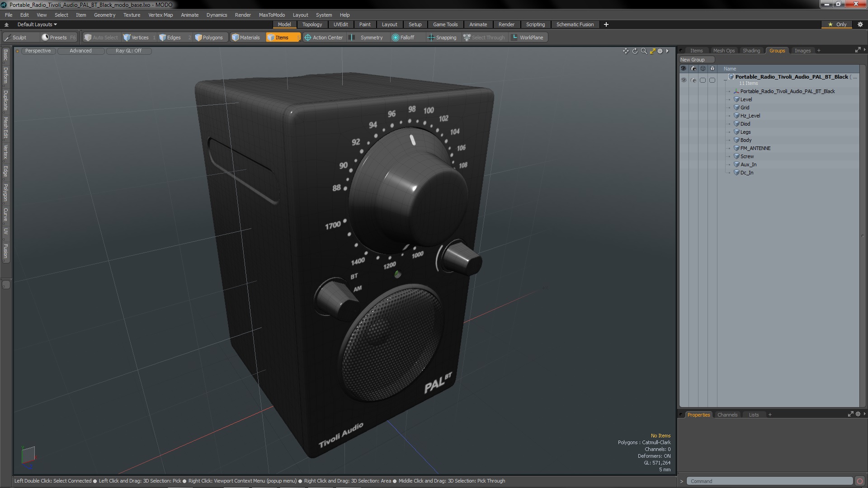Click the viewport pan (move) icon
Image resolution: width=868 pixels, height=488 pixels.
coord(626,51)
